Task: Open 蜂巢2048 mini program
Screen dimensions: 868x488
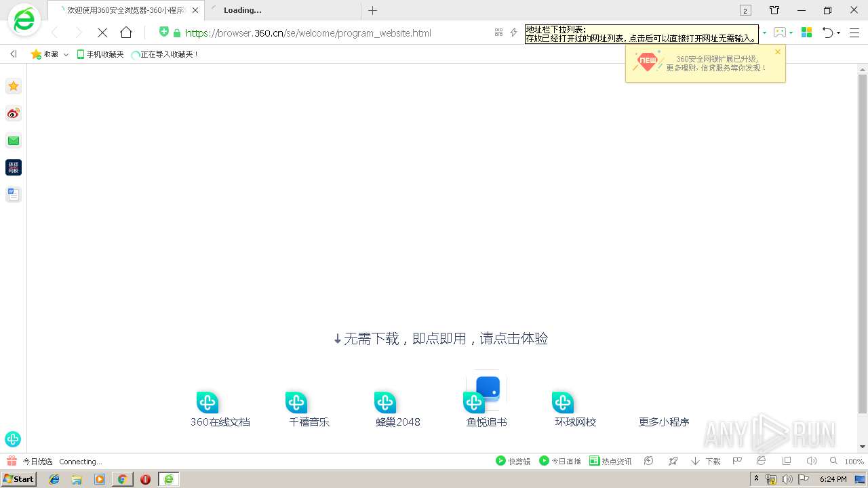Action: click(398, 409)
